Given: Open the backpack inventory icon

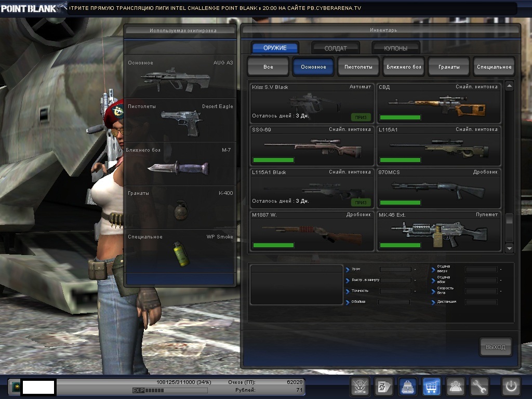Looking at the screenshot, I should point(408,387).
